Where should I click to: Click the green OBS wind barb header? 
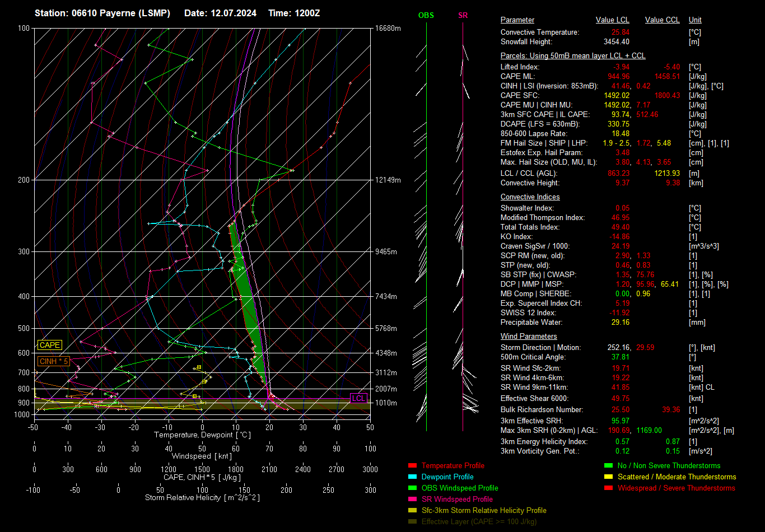tap(426, 16)
